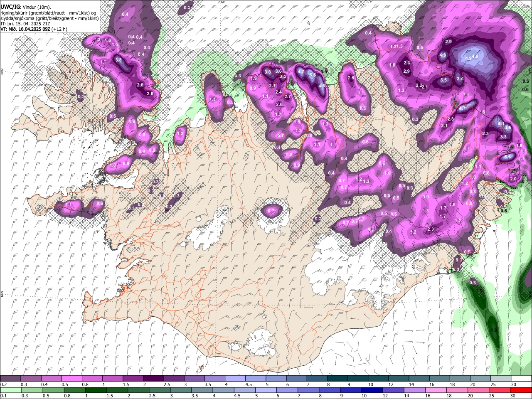Click the '2.7' snowfall value on the map
The image size is (532, 399).
287,96
